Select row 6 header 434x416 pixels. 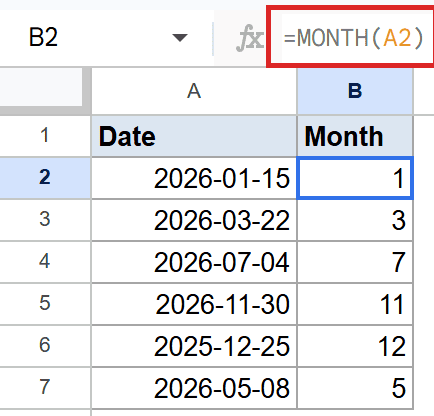coord(45,345)
